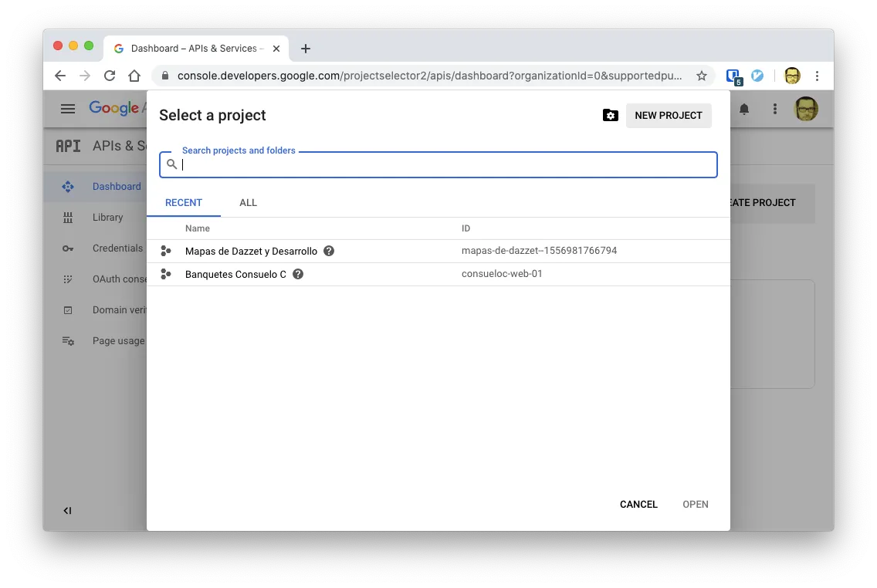The width and height of the screenshot is (877, 588).
Task: Open the hamburger navigation menu
Action: (68, 109)
